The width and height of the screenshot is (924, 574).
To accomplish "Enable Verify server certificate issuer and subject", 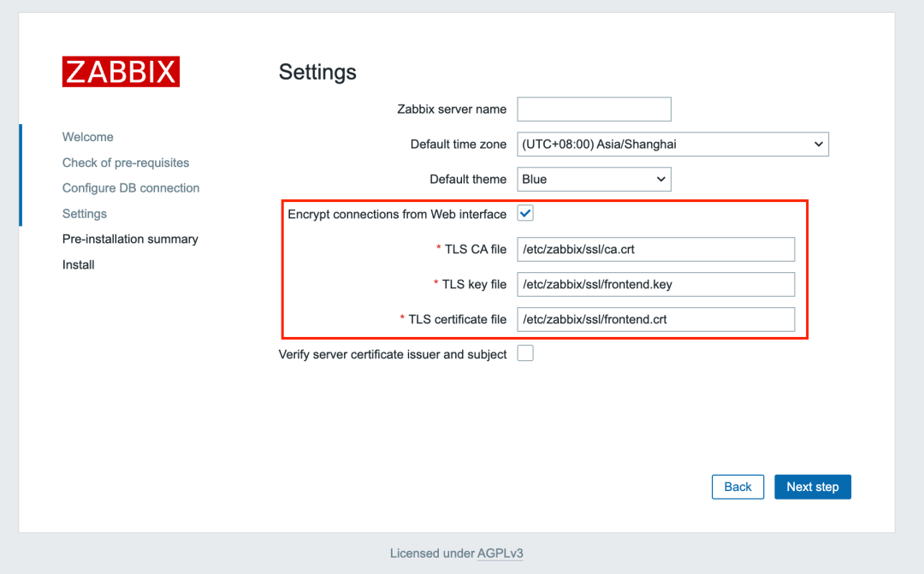I will [x=525, y=353].
